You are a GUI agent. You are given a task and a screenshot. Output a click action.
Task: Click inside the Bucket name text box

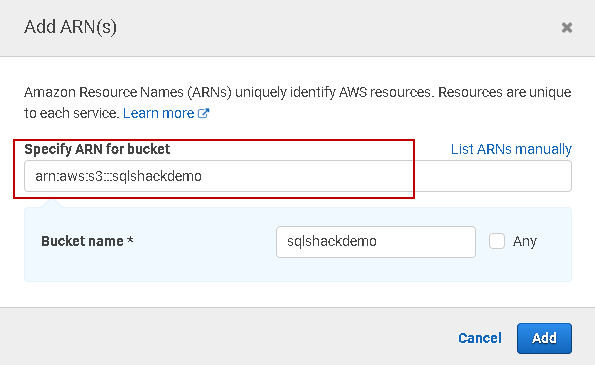tap(376, 242)
